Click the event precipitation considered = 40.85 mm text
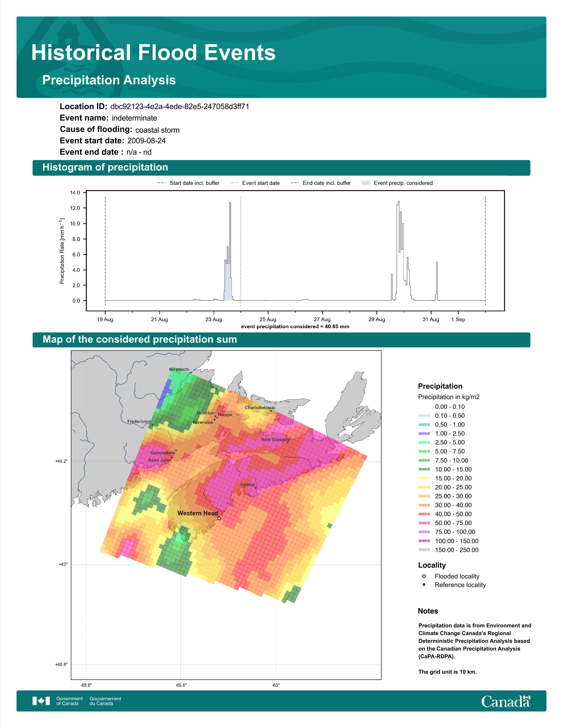 (x=295, y=327)
